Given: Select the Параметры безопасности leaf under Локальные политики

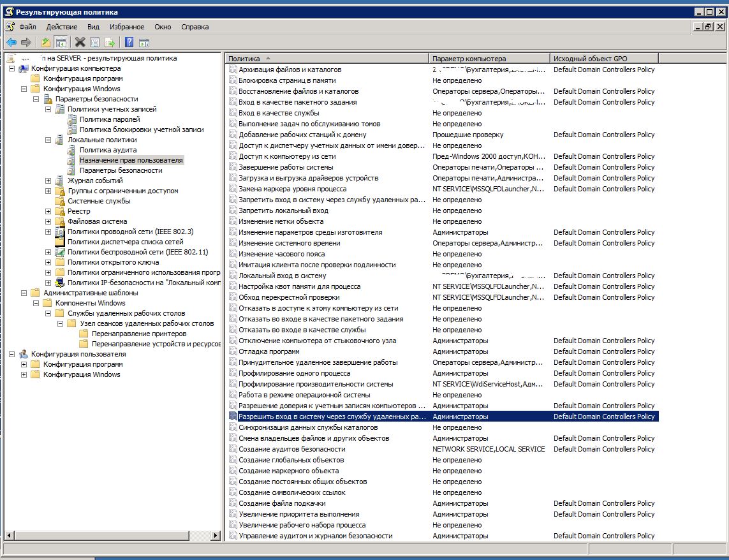Looking at the screenshot, I should point(121,170).
